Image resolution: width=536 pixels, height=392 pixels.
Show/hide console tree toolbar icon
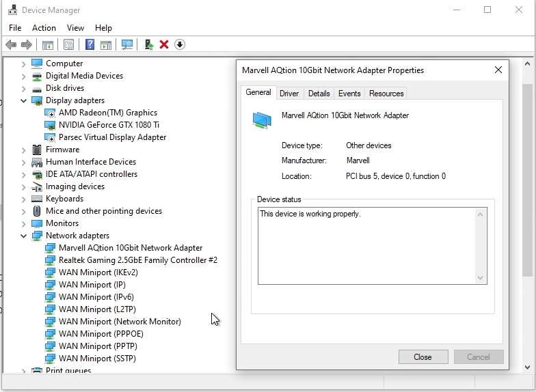coord(48,45)
